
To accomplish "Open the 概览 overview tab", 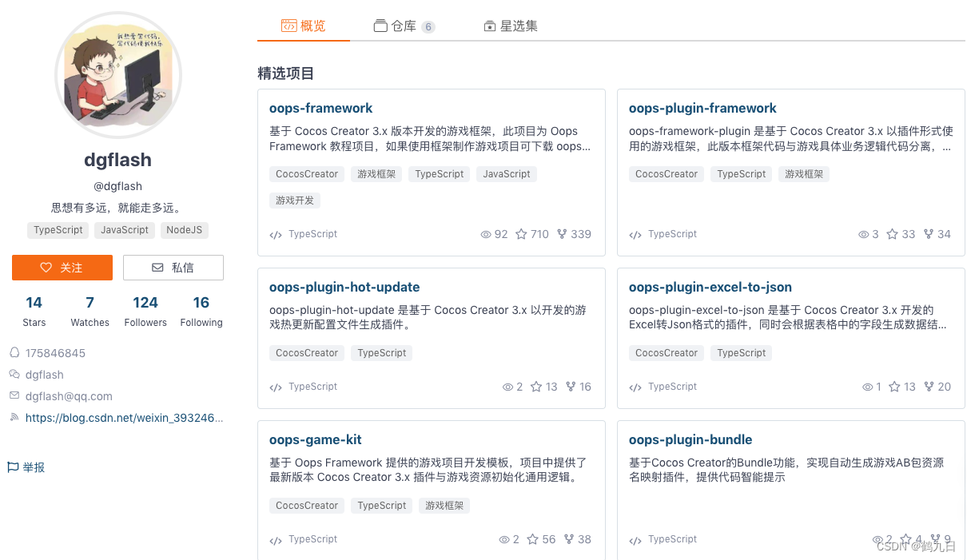I will (x=303, y=26).
